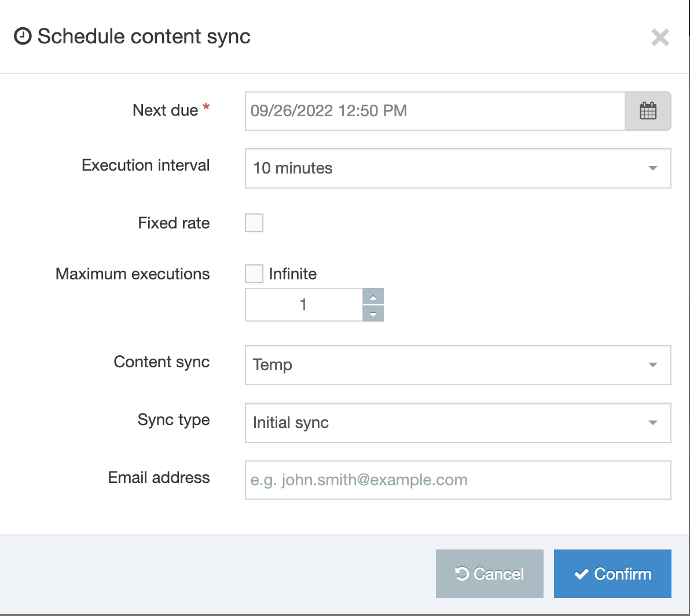Confirm the scheduled sync

tap(612, 574)
